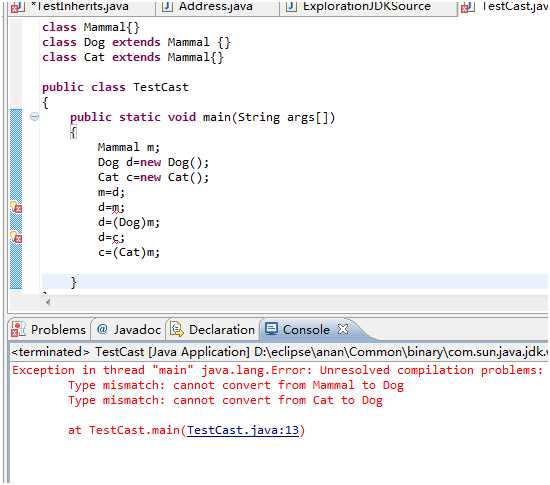The height and width of the screenshot is (485, 550).
Task: Click the console line 'cannot convert from Mammal to Dog'
Action: point(236,385)
